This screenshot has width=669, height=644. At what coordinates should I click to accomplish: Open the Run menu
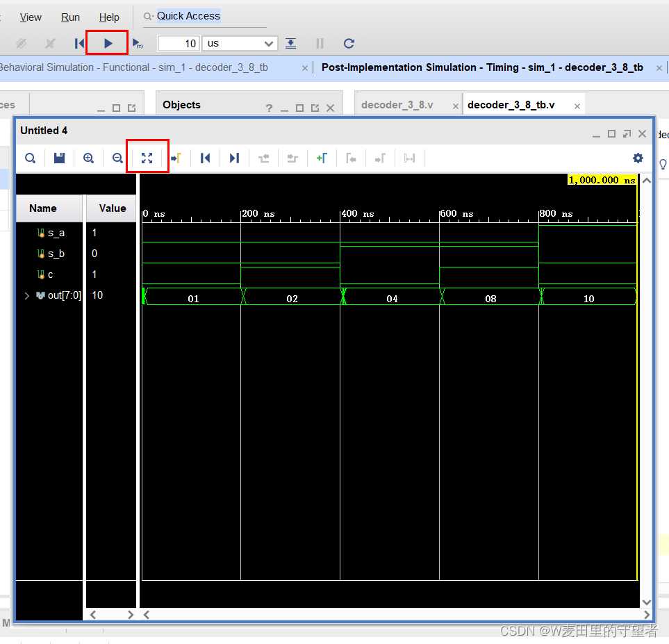(x=70, y=17)
